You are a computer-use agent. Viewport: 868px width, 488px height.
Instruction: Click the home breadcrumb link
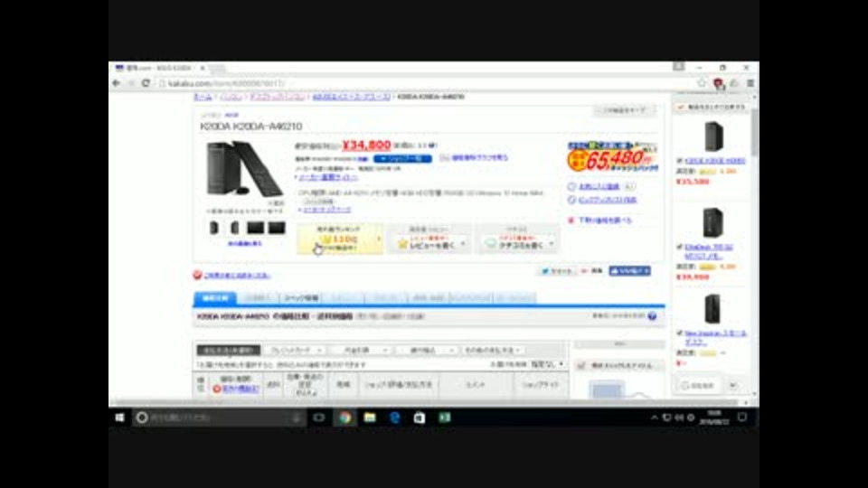203,97
